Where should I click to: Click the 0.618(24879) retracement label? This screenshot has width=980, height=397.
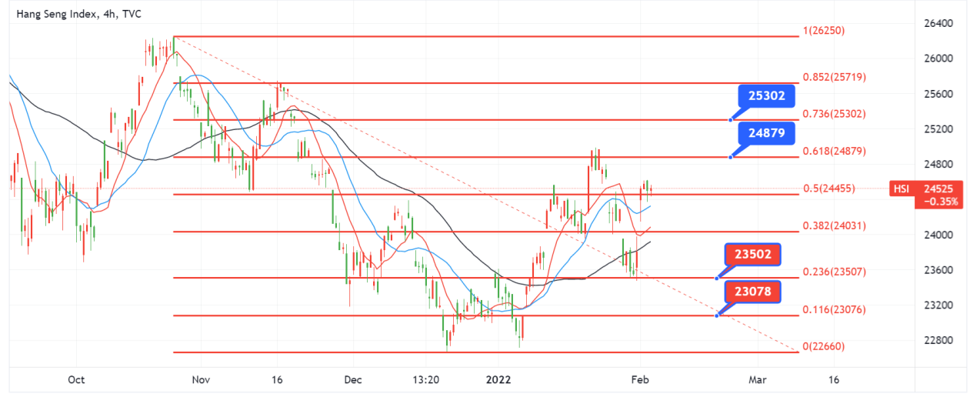(834, 151)
